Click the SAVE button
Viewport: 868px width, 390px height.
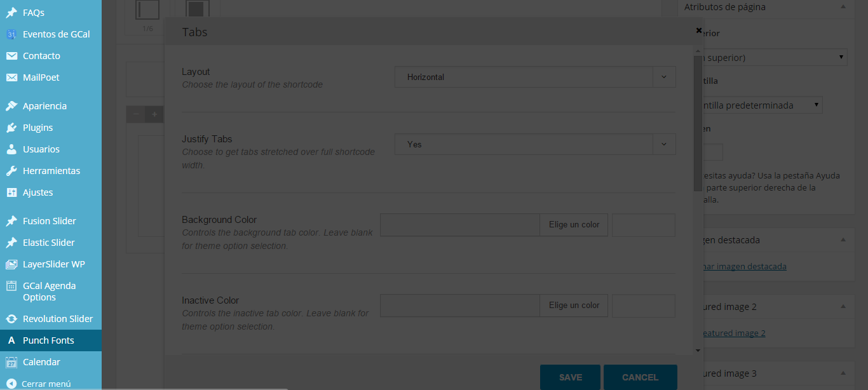coord(570,377)
